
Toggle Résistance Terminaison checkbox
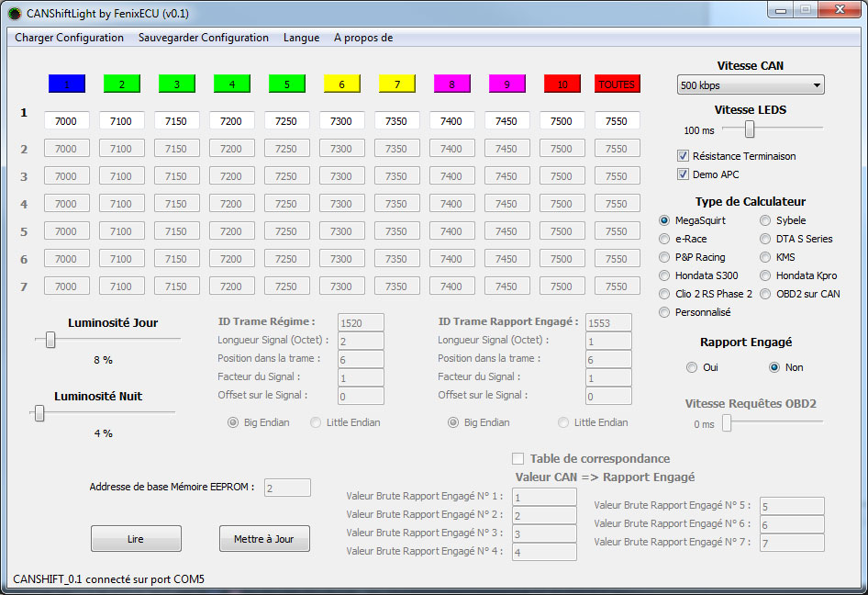coord(683,156)
